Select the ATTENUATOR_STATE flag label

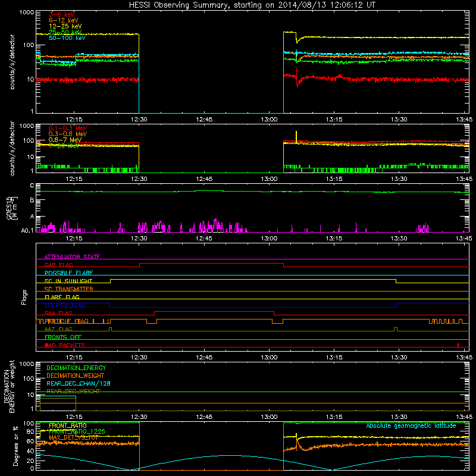click(x=72, y=257)
